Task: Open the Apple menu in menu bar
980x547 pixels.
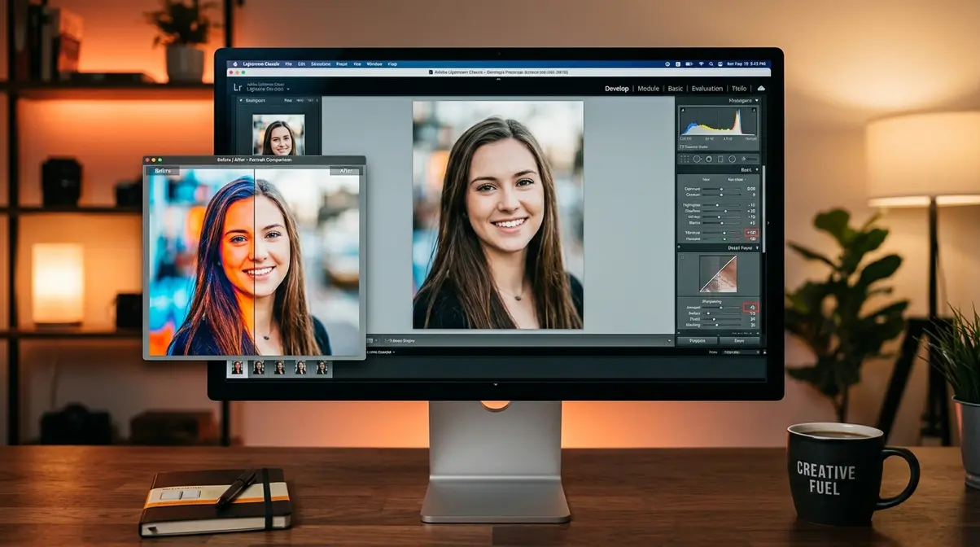Action: click(235, 64)
